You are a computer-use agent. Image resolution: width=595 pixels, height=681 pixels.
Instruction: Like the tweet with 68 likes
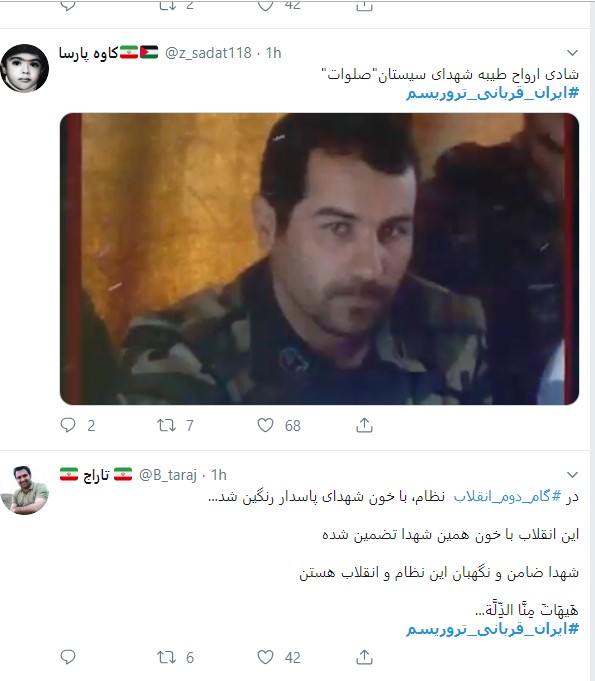(265, 425)
